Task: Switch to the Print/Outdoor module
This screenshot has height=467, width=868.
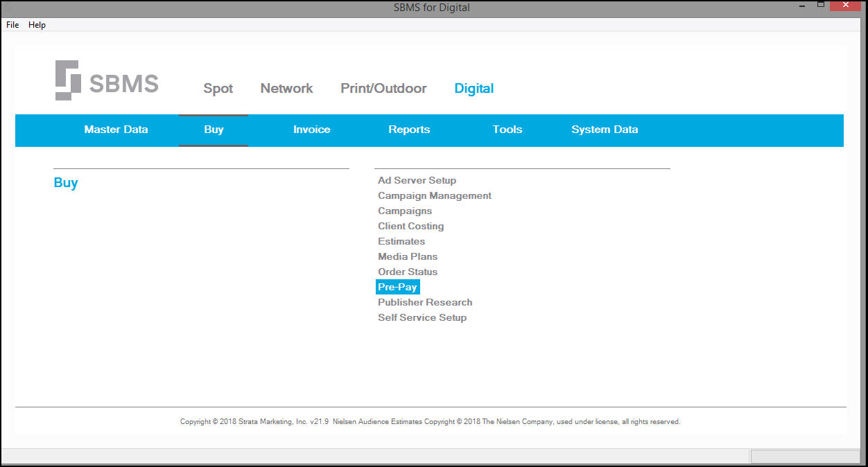Action: [x=383, y=89]
